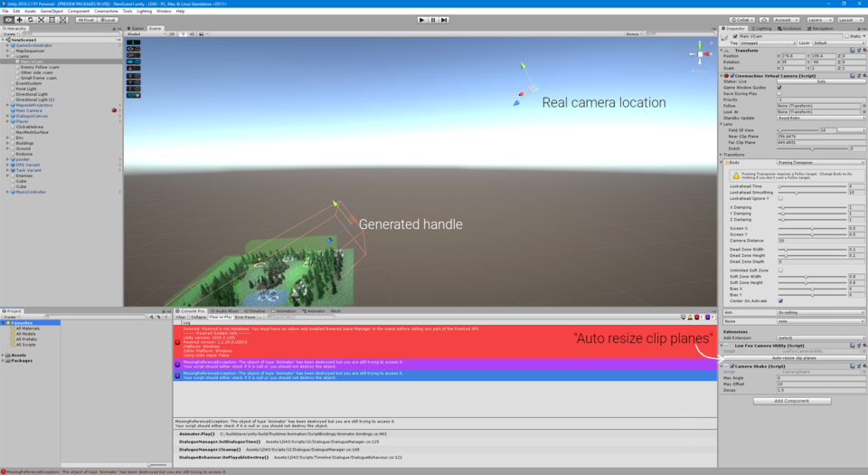Toggle Main VCam active checkbox
The width and height of the screenshot is (868, 475).
(x=735, y=36)
